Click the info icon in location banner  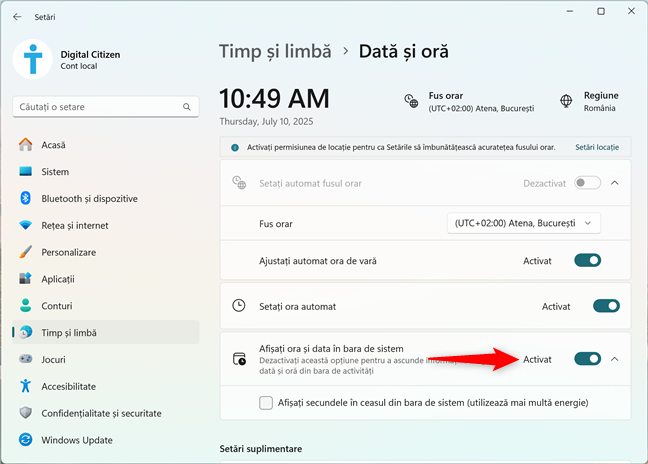coord(235,148)
